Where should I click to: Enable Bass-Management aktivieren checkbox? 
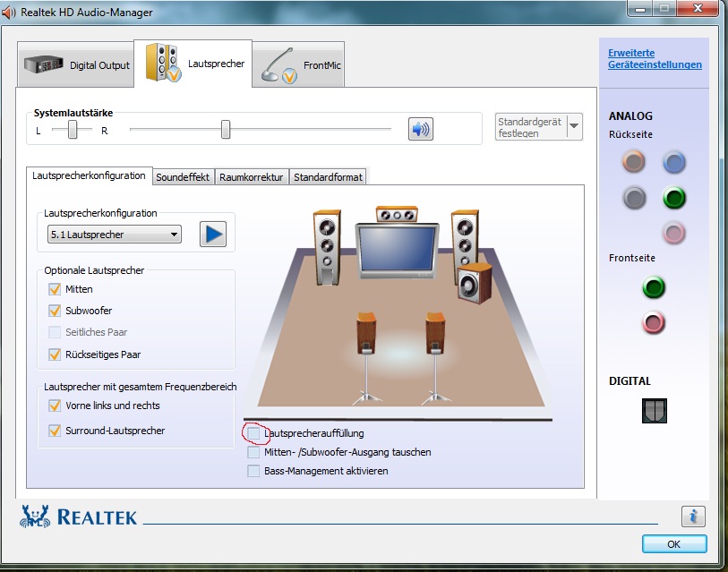pyautogui.click(x=253, y=471)
